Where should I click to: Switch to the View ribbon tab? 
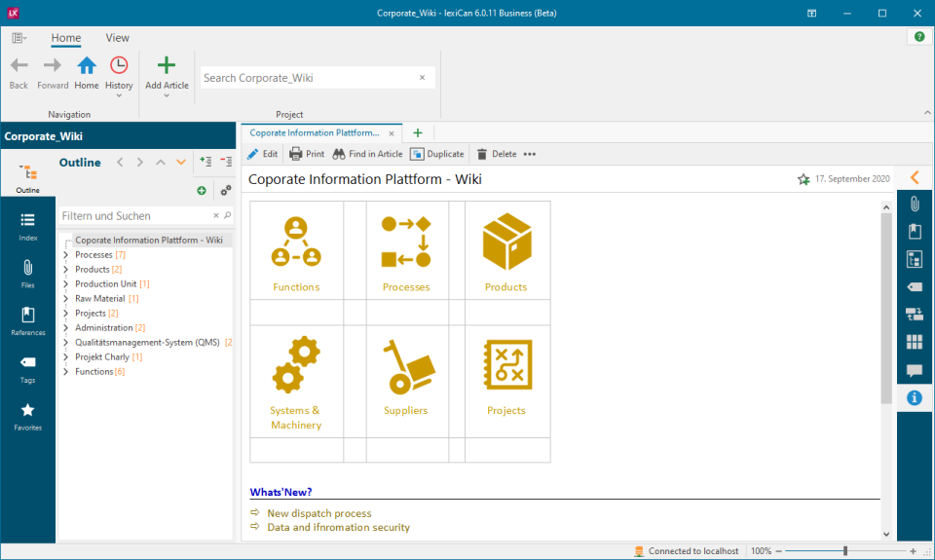pyautogui.click(x=118, y=38)
